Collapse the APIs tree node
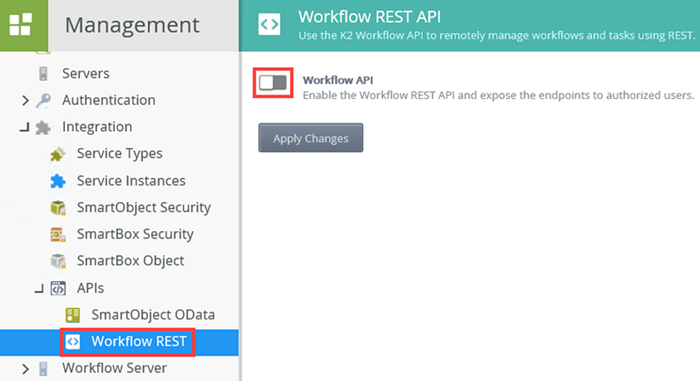 39,289
